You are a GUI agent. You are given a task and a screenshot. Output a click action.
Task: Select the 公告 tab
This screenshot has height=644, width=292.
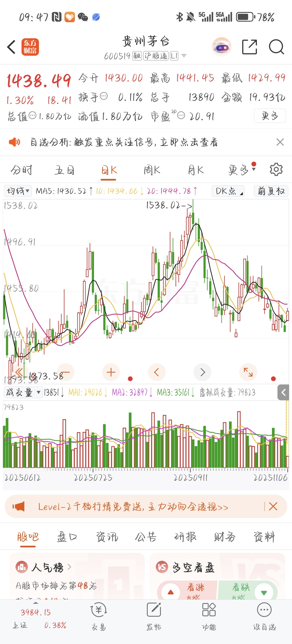coord(146,537)
